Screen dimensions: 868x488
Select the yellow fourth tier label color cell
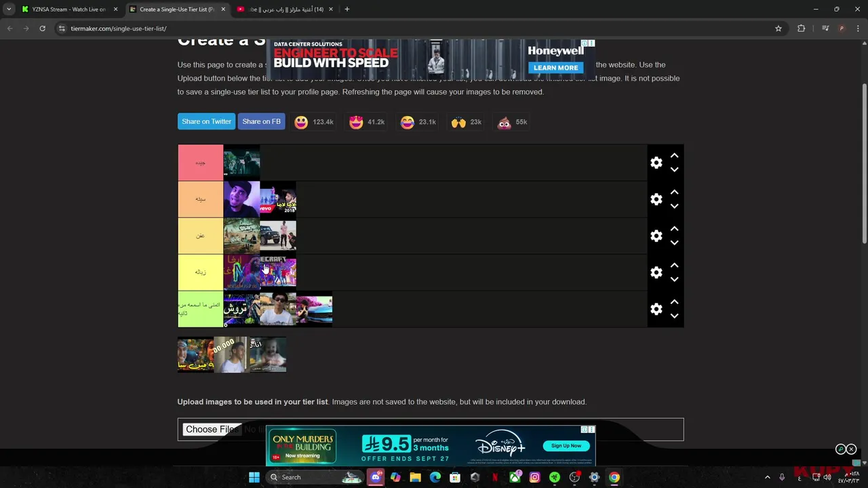click(200, 272)
